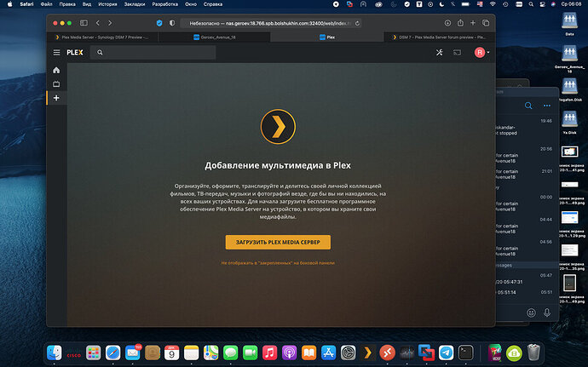Open the Apple menu

pyautogui.click(x=9, y=4)
